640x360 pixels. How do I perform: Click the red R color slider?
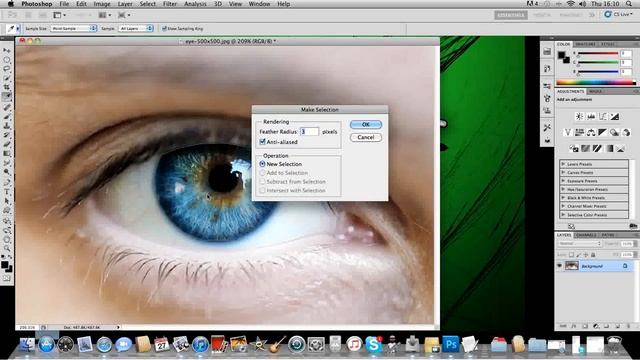tap(598, 53)
